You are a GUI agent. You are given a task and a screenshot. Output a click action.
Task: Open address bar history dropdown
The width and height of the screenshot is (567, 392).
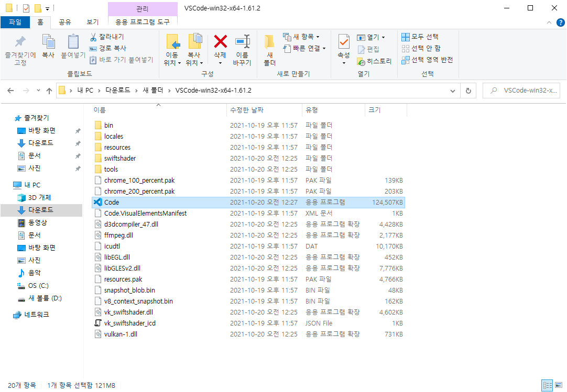452,91
